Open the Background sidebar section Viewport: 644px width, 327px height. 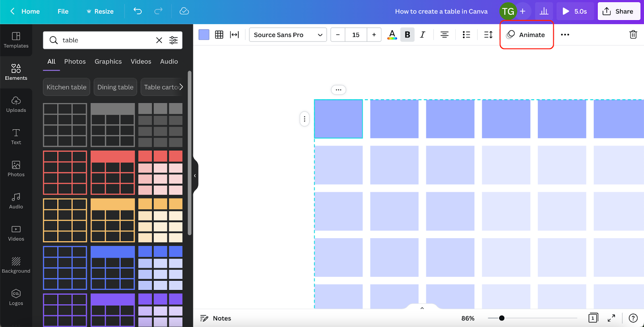[16, 265]
